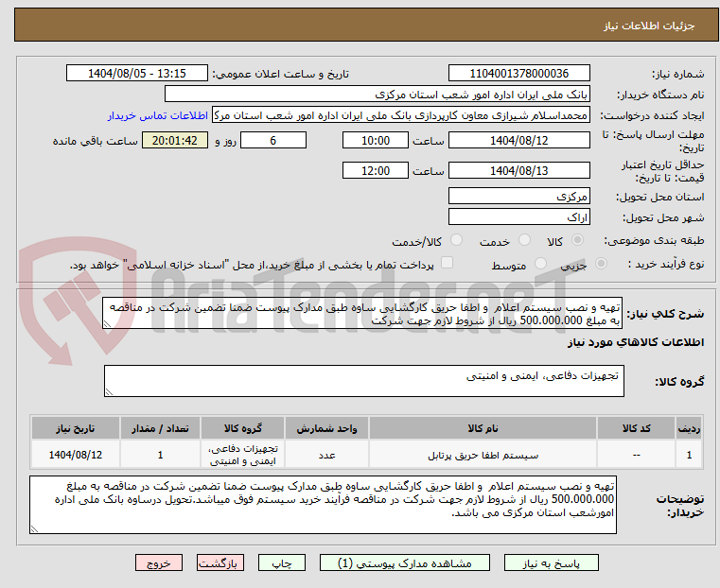The image size is (720, 588).
Task: Click the سیستم اطفا حریق پرتابل cell
Action: point(483,455)
